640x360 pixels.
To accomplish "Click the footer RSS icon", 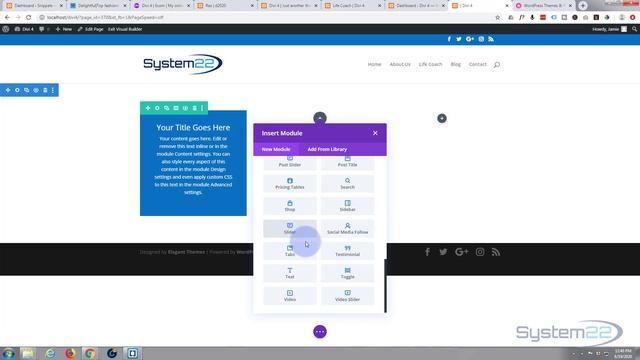I will [x=496, y=252].
